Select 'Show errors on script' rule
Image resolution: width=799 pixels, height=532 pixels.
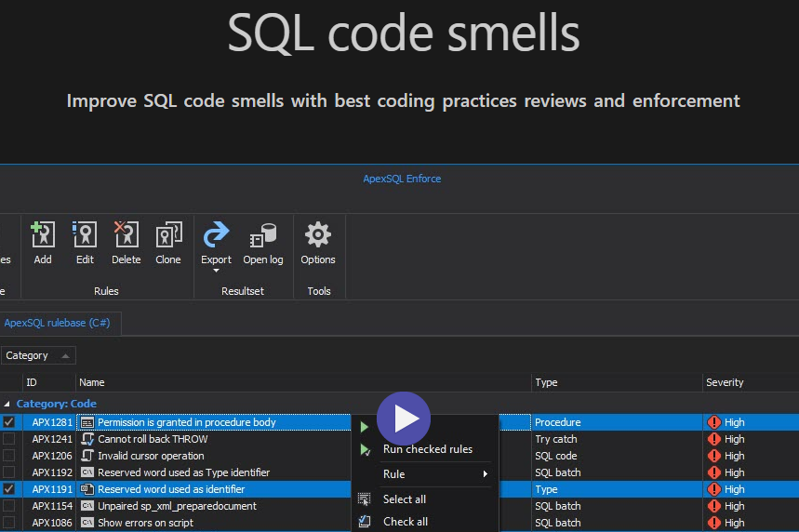pyautogui.click(x=146, y=523)
